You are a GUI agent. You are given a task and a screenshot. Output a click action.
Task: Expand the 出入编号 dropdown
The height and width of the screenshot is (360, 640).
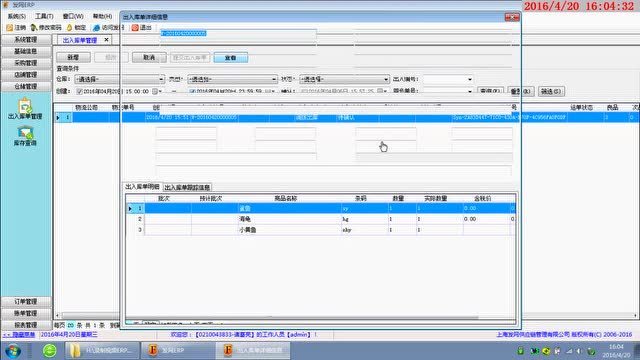click(x=470, y=79)
